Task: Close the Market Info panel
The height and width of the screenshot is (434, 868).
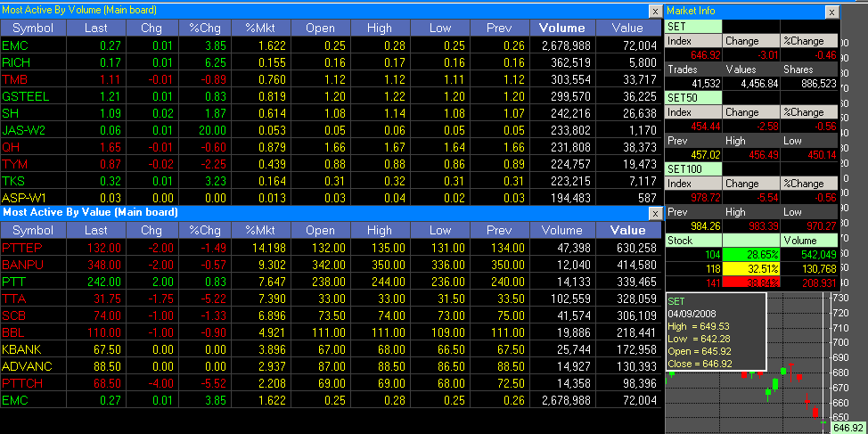Action: (x=832, y=11)
